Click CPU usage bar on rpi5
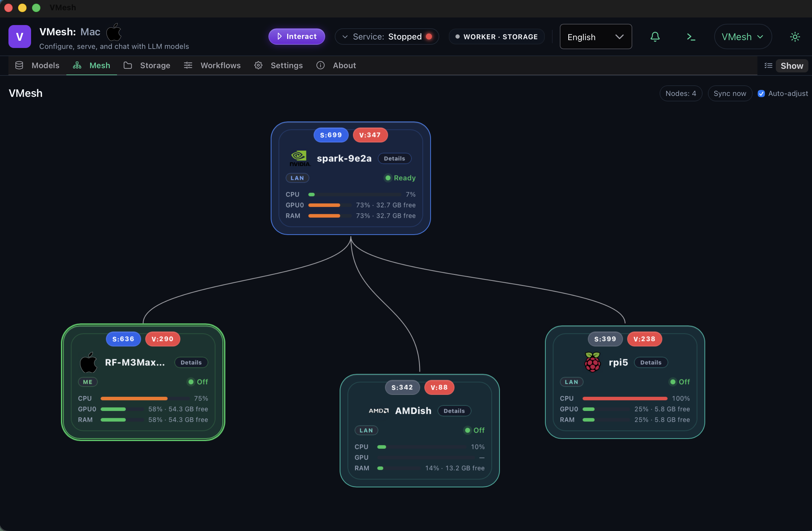Screen dimensions: 812x531 pyautogui.click(x=625, y=399)
